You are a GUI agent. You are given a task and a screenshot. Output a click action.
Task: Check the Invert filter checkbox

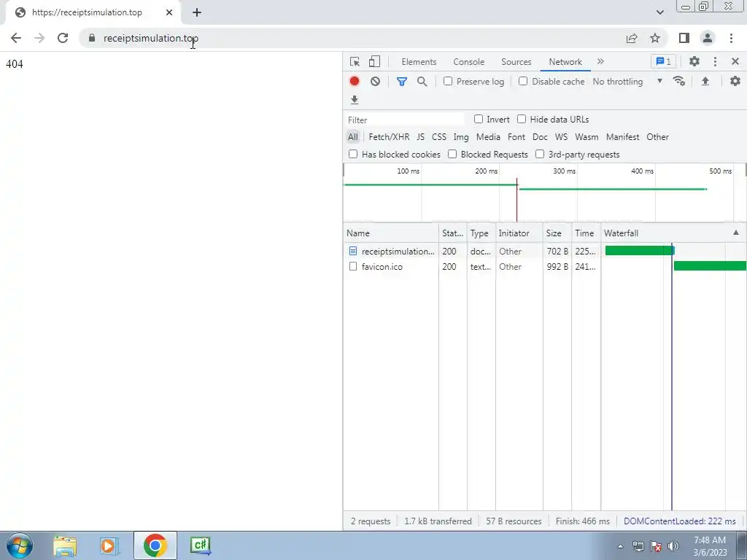tap(479, 120)
